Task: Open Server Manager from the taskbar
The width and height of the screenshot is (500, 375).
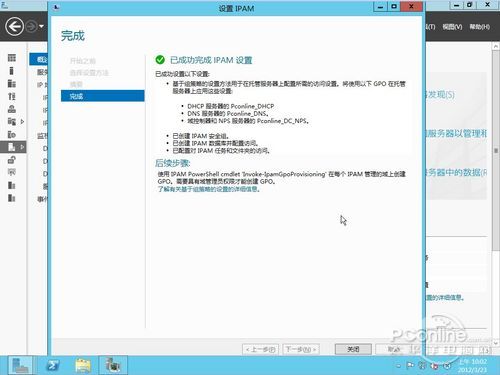Action: pyautogui.click(x=20, y=365)
